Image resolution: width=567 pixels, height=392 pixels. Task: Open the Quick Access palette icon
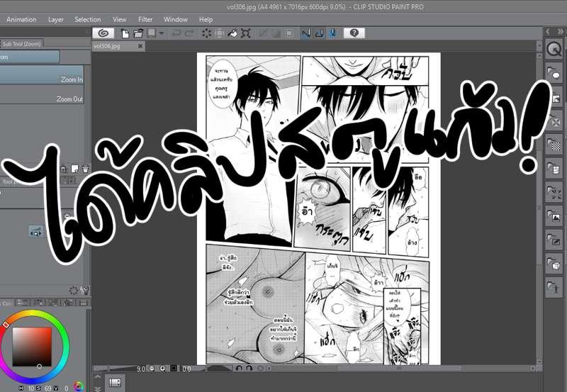[554, 49]
